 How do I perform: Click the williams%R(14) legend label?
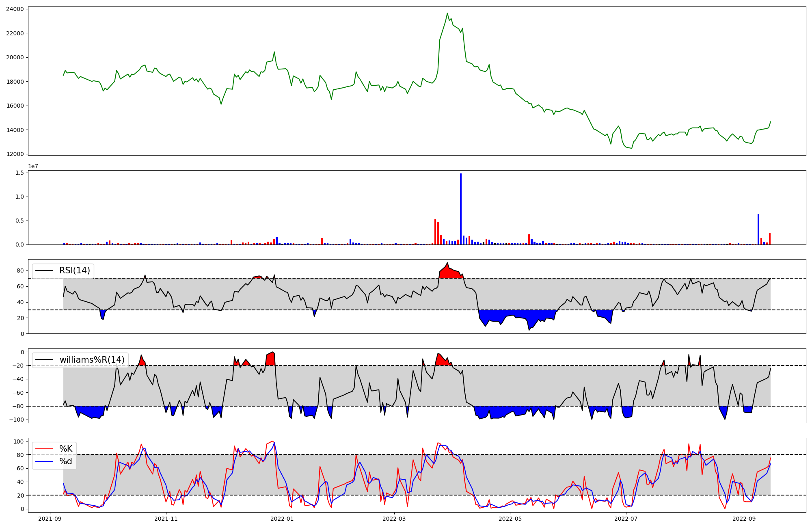[92, 360]
